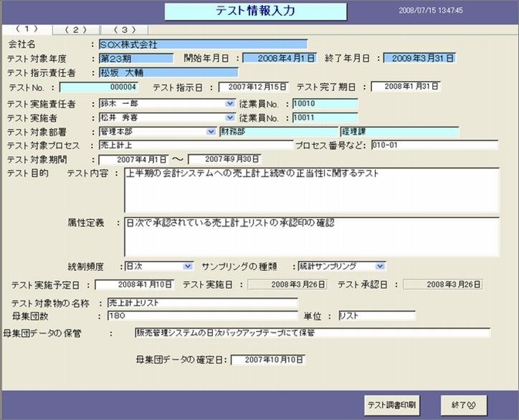Open the 統制頻度 日次 dropdown
Viewport: 519px width, 420px height.
click(x=188, y=266)
